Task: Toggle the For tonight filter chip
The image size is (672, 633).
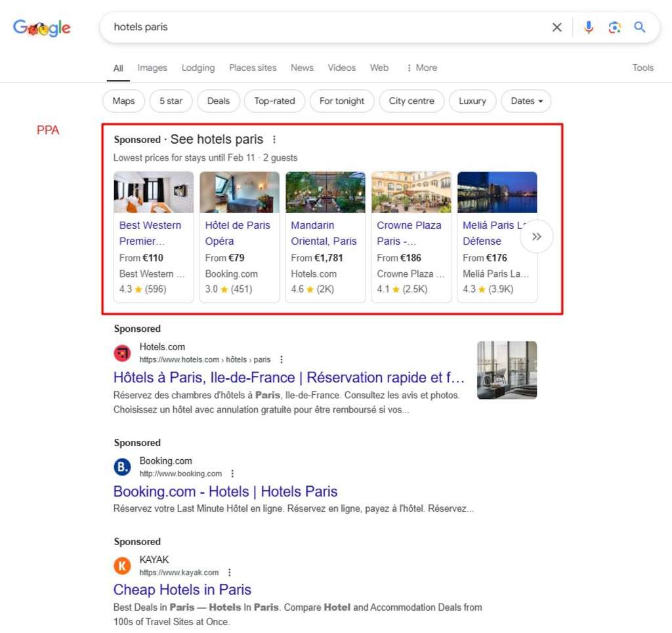Action: click(x=341, y=101)
